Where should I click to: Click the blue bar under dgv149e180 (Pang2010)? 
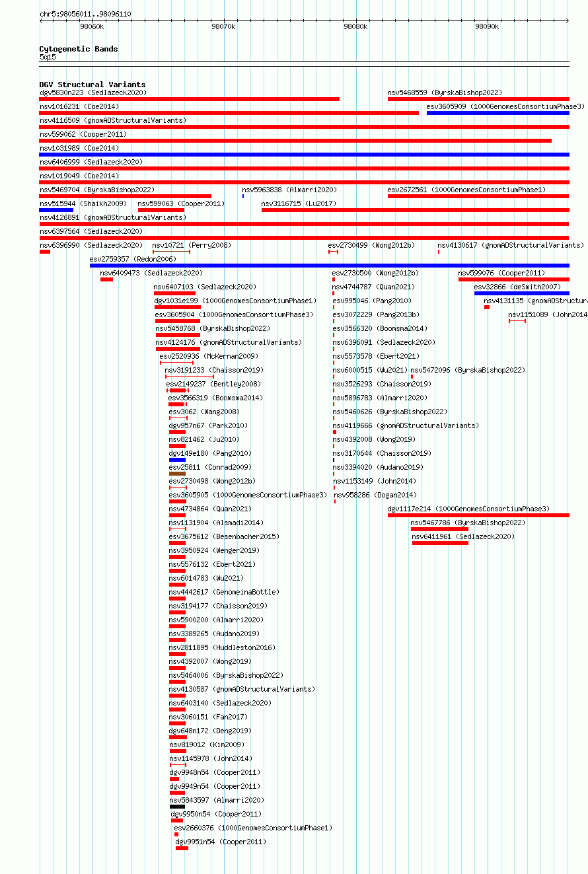pos(178,460)
